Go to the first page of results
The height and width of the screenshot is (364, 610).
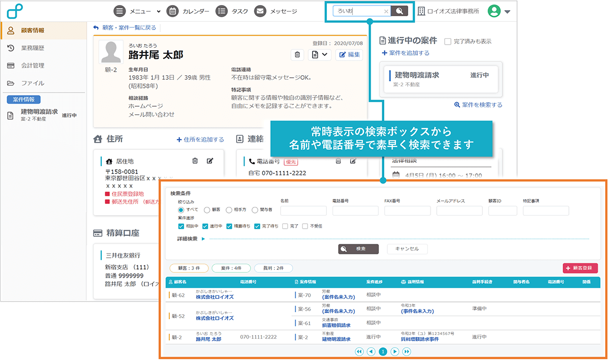[359, 351]
